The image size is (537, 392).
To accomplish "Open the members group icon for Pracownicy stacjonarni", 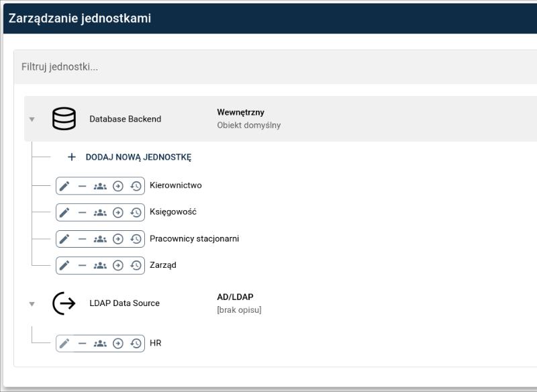I will click(x=100, y=239).
